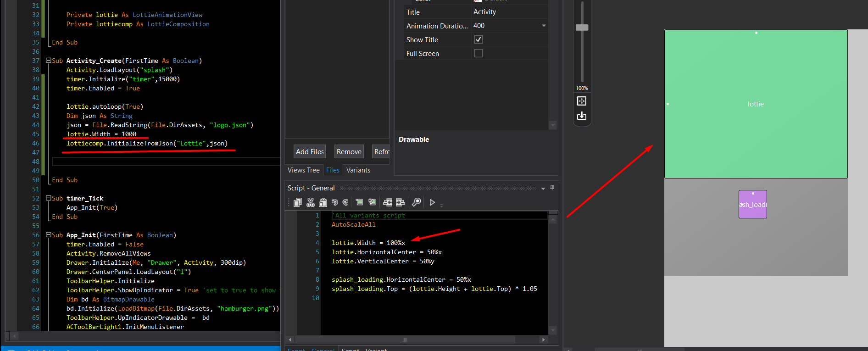Click the Remove button
The image size is (868, 351).
pyautogui.click(x=349, y=152)
